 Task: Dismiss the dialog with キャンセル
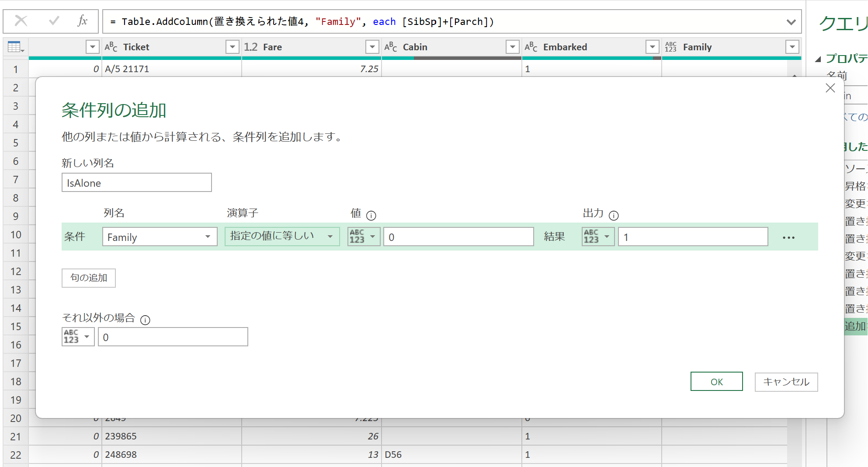click(786, 382)
